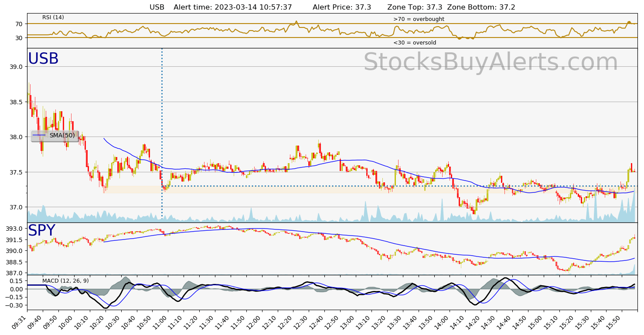
Task: Click the '>70 = overbought' annotation
Action: pyautogui.click(x=419, y=19)
